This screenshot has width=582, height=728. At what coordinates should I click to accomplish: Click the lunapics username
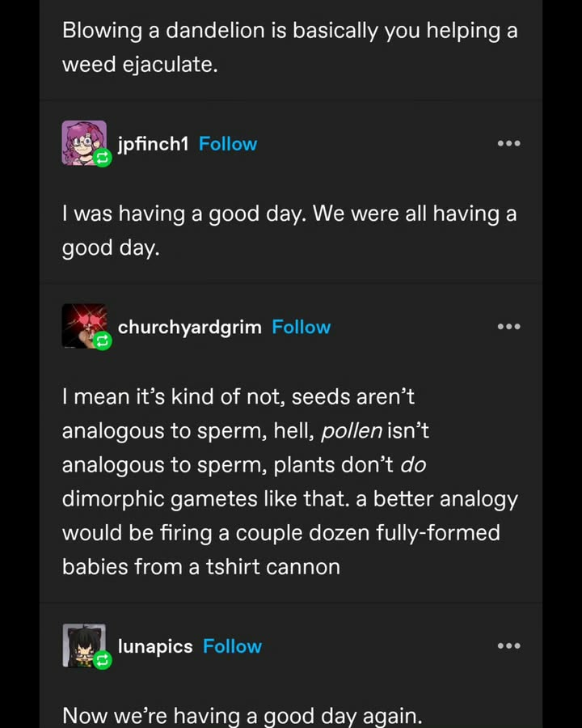coord(155,646)
